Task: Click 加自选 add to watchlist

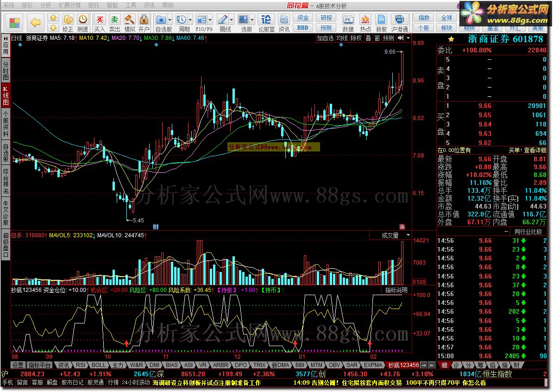Action: click(325, 38)
